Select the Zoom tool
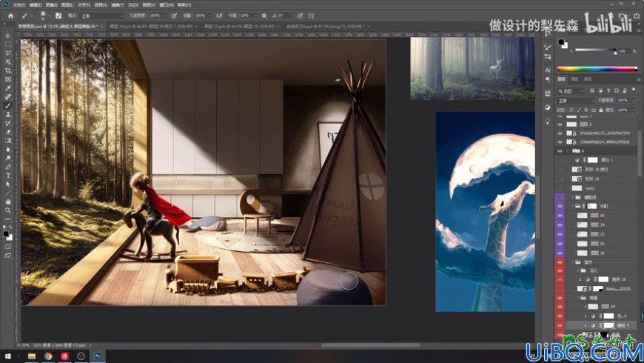Viewport: 644px width, 363px height. [x=8, y=210]
